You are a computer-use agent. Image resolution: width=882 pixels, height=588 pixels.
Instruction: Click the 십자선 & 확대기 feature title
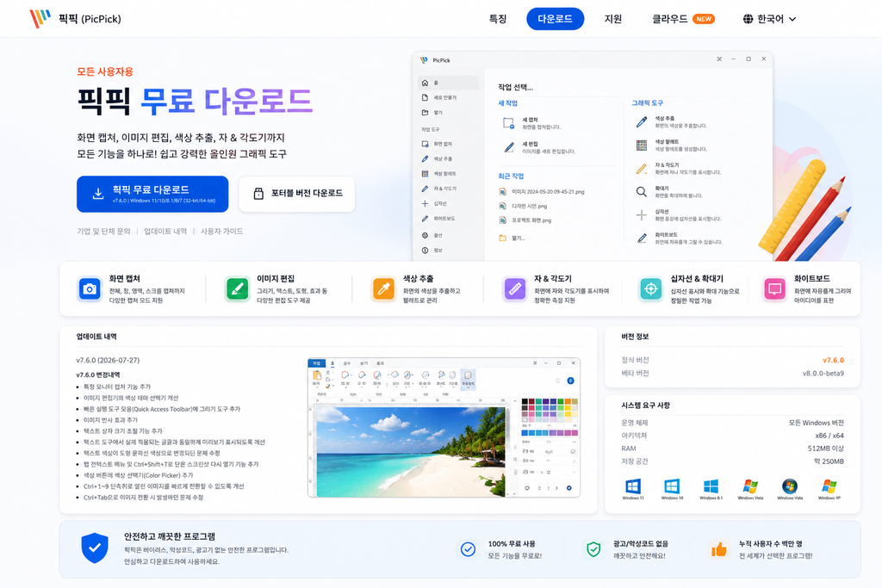(x=697, y=278)
